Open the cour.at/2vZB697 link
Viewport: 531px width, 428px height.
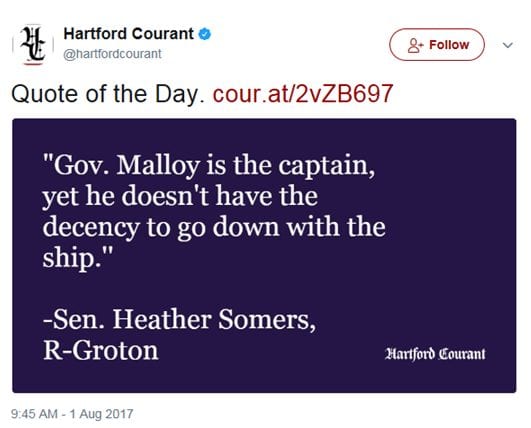click(x=303, y=93)
